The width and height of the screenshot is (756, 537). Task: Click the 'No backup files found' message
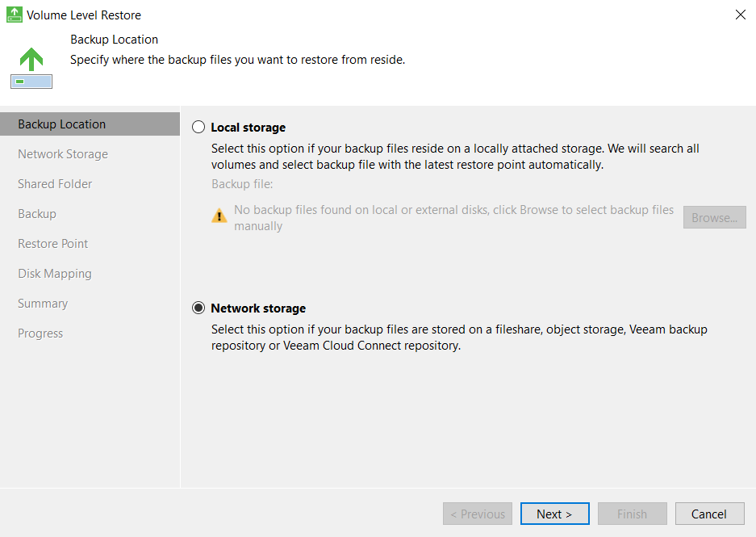click(453, 217)
